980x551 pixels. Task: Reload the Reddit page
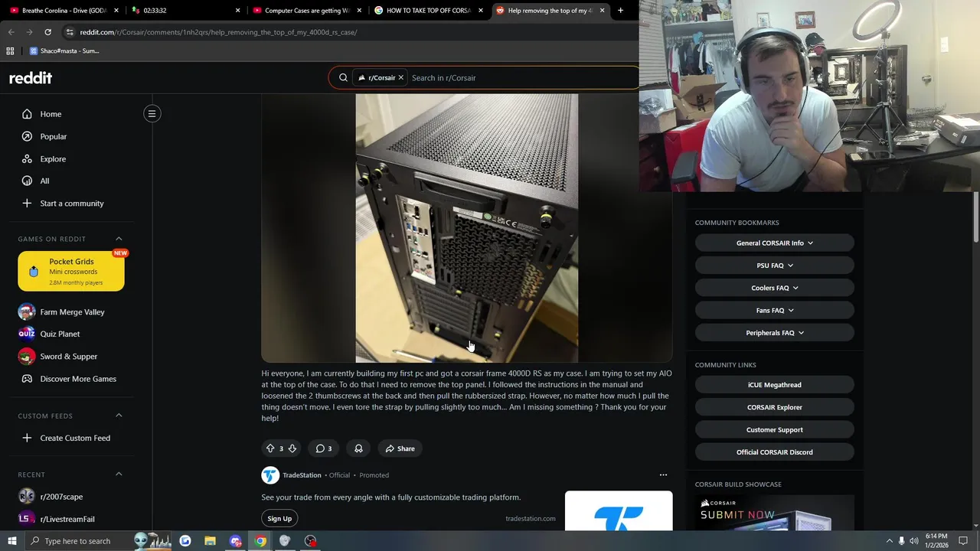(47, 32)
